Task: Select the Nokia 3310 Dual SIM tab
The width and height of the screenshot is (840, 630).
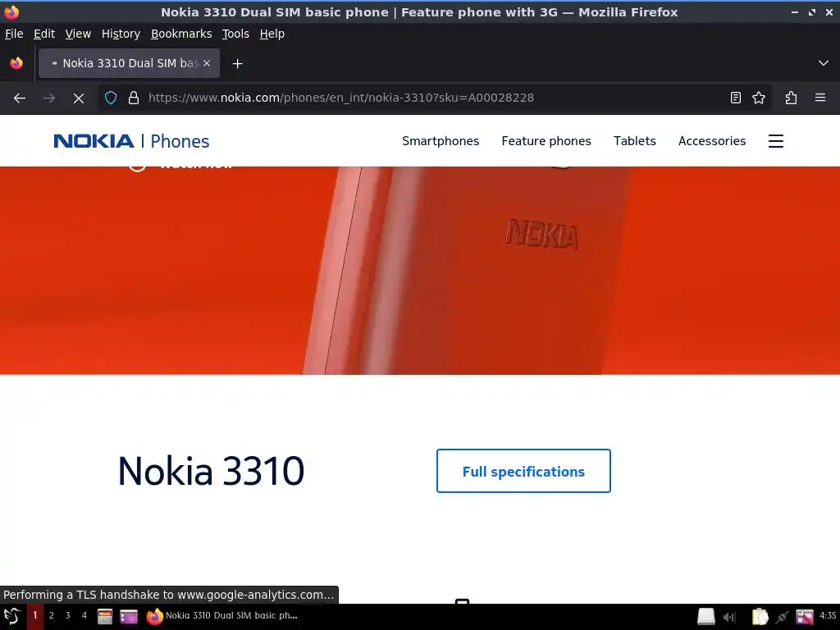Action: click(129, 63)
